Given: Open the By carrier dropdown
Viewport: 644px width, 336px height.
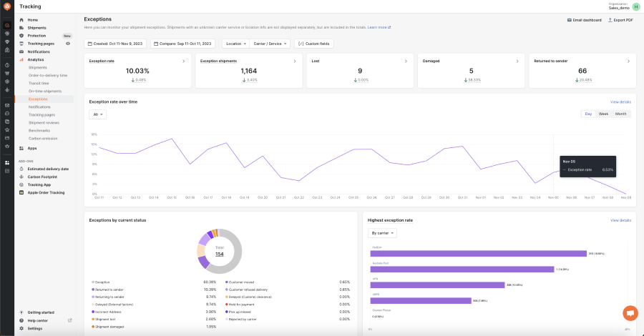Looking at the screenshot, I should (x=382, y=233).
